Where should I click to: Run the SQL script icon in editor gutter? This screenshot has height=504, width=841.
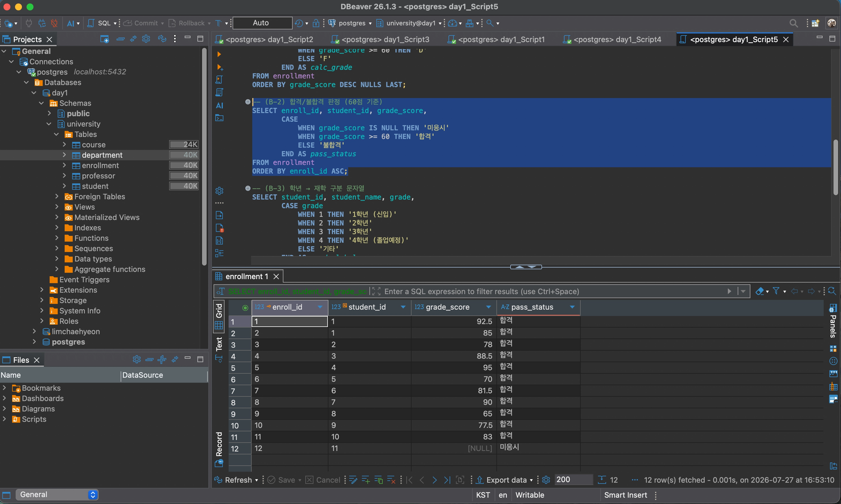pyautogui.click(x=219, y=80)
